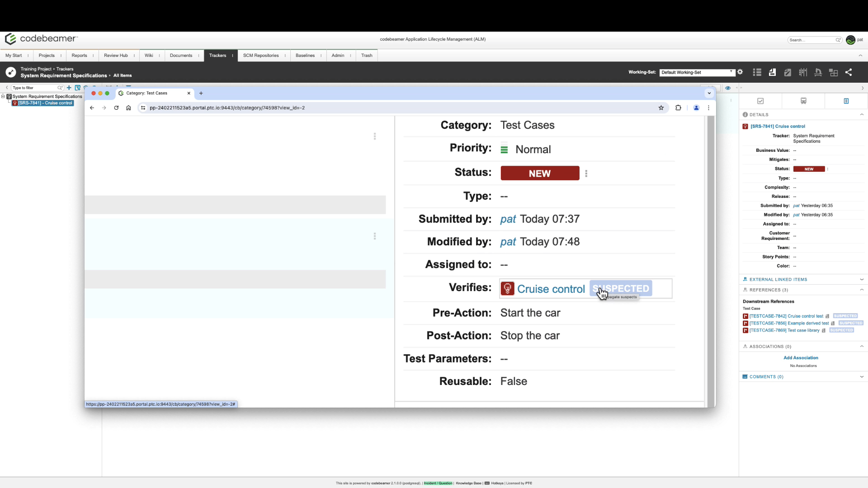The width and height of the screenshot is (868, 488).
Task: Open the Chrome profile avatar icon
Action: point(696,108)
